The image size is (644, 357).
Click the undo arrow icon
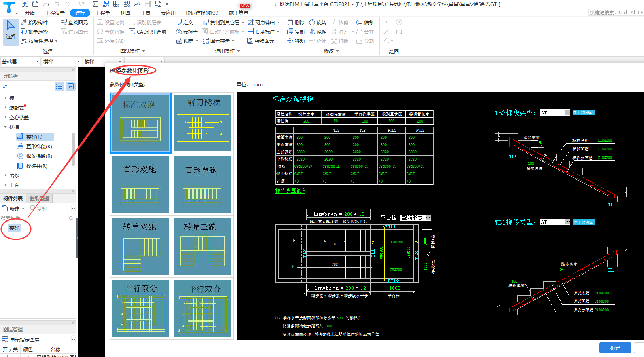[x=67, y=4]
